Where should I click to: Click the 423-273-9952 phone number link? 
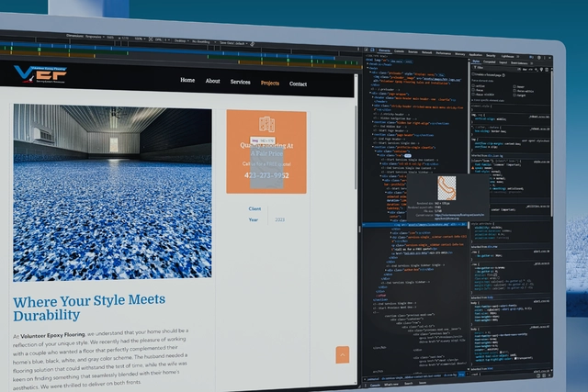coord(266,175)
